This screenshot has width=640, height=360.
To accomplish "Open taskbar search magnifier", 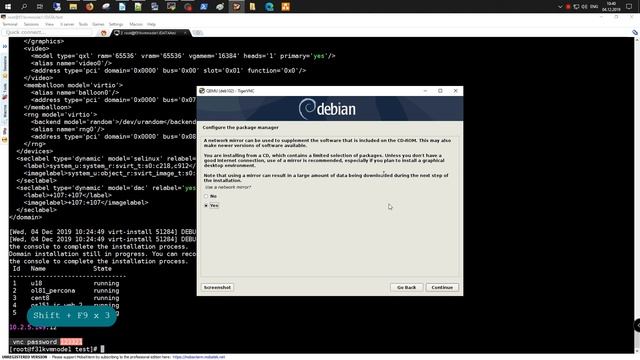I will tap(24, 7).
